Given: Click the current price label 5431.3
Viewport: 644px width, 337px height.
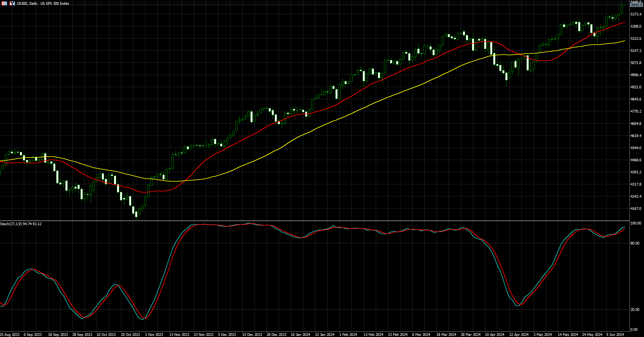Looking at the screenshot, I should tap(636, 5).
